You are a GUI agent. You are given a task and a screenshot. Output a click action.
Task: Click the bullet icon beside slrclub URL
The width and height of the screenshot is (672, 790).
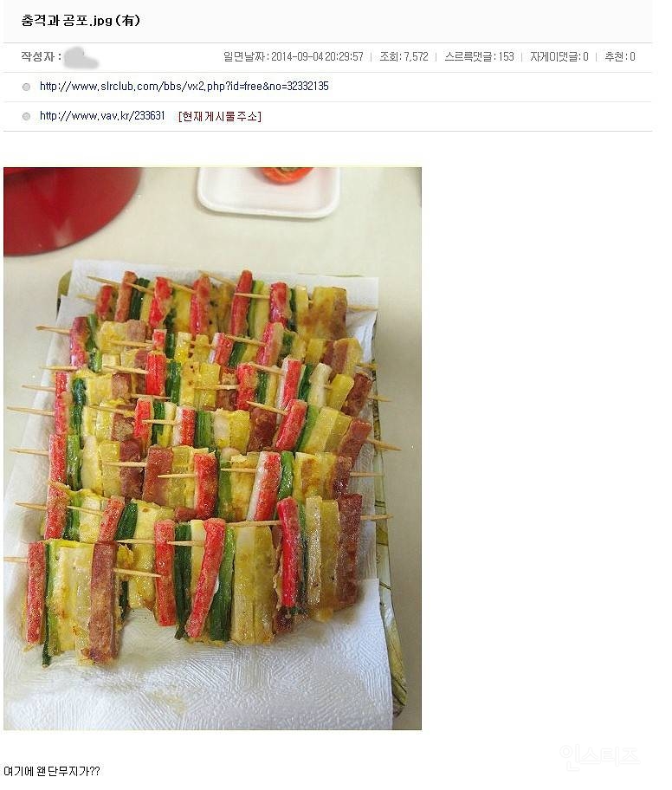point(26,87)
